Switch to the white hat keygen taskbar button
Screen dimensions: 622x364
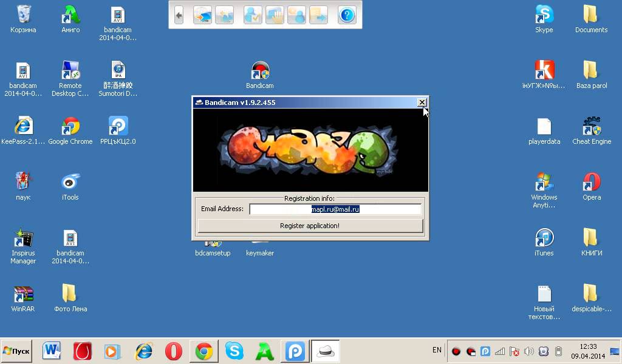pos(326,351)
